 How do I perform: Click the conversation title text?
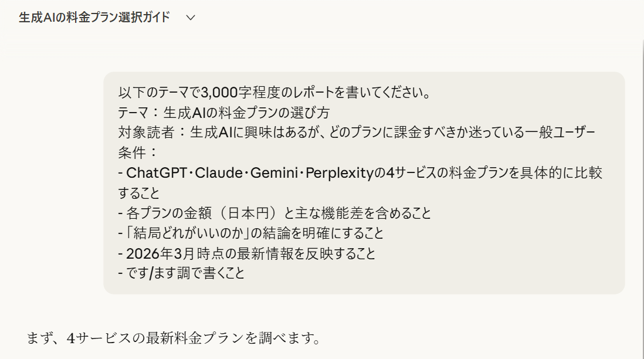click(x=94, y=18)
